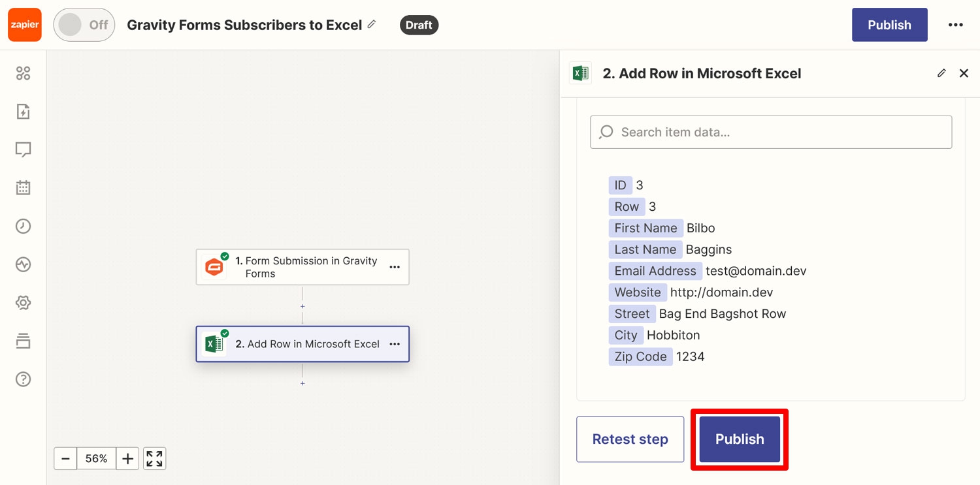This screenshot has width=980, height=485.
Task: Select the Zip Code field label
Action: 640,356
